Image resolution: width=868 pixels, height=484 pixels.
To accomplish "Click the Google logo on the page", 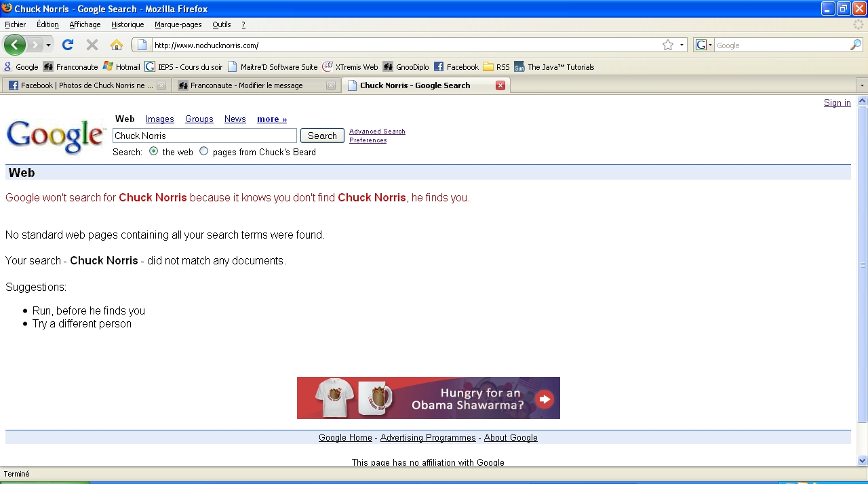I will [x=56, y=136].
